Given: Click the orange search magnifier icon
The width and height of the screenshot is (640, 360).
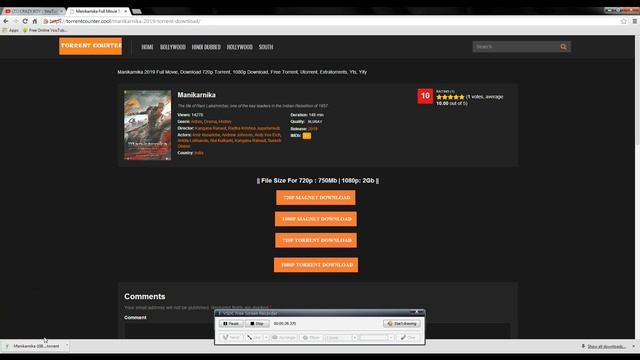Looking at the screenshot, I should tap(564, 47).
